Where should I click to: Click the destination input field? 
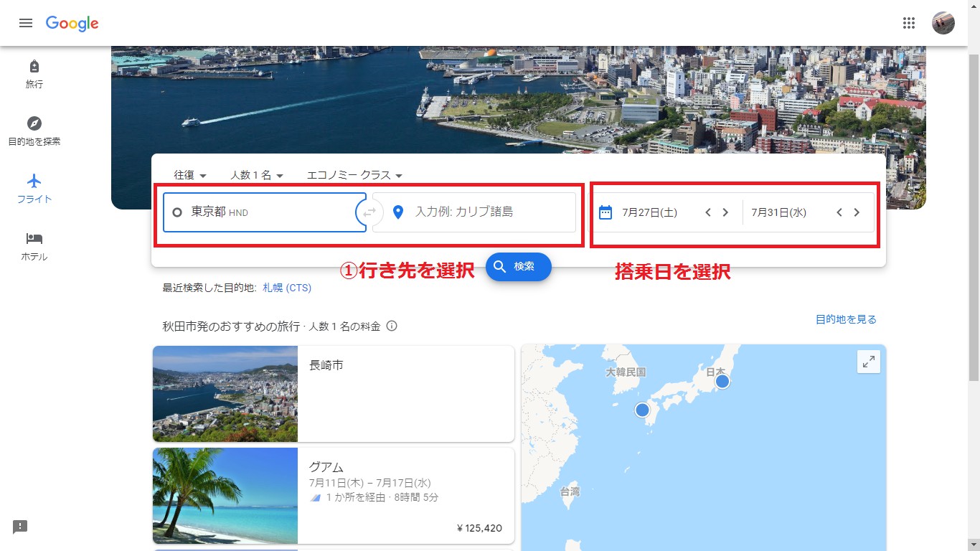pos(481,212)
